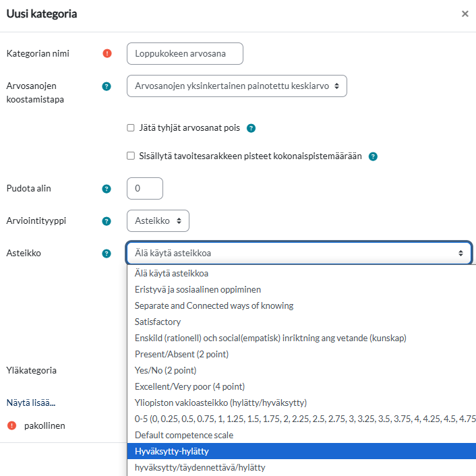Screen dimensions: 476x476
Task: Click the Näytä lisää... link
Action: point(31,403)
